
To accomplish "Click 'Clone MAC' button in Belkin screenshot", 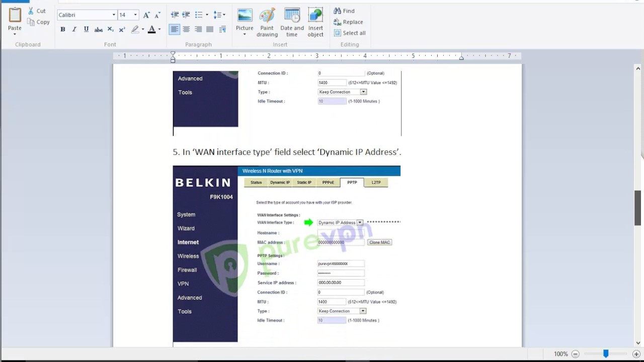I will [x=379, y=242].
